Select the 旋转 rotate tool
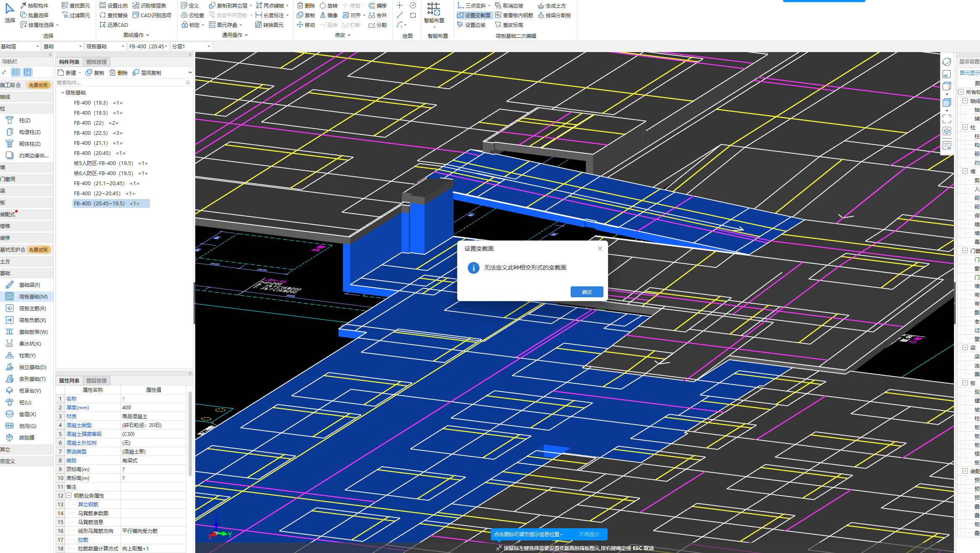Image resolution: width=980 pixels, height=553 pixels. pyautogui.click(x=329, y=5)
